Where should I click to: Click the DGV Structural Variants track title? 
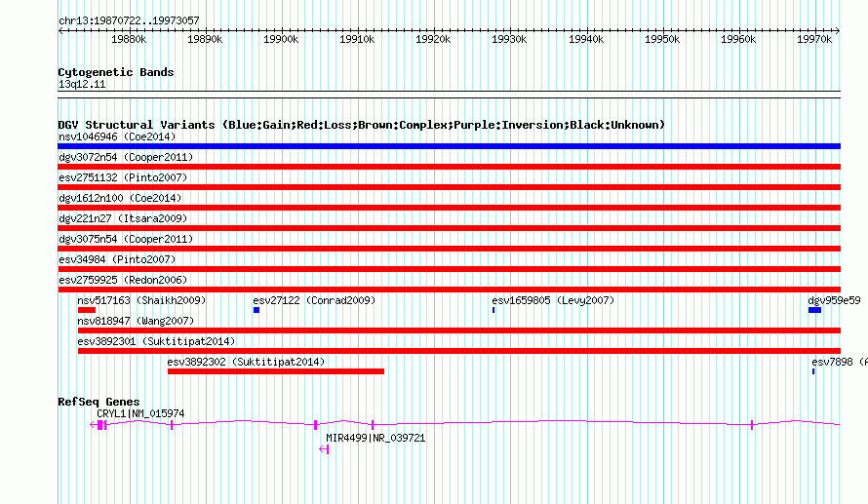pos(361,125)
